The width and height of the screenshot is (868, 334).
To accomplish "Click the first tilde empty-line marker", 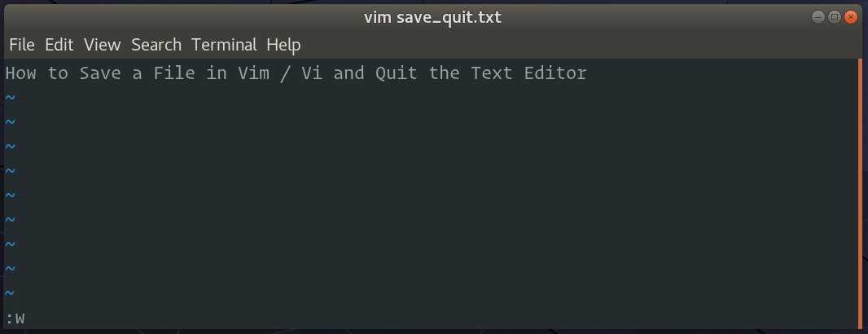I will pyautogui.click(x=10, y=98).
